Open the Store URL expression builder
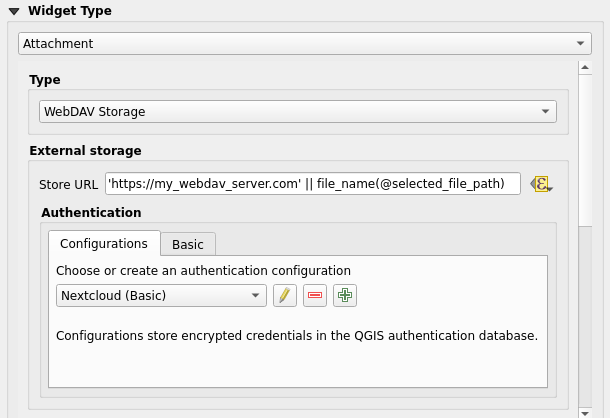 tap(541, 184)
